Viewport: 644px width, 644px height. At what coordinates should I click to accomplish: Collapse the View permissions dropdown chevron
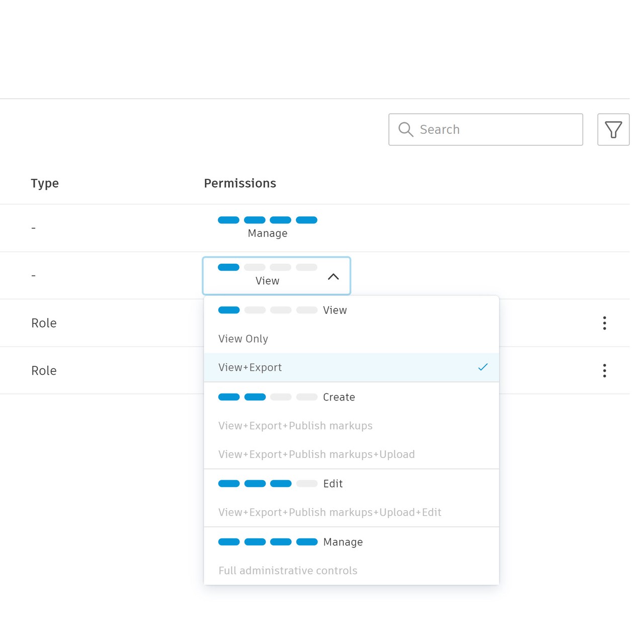click(333, 276)
